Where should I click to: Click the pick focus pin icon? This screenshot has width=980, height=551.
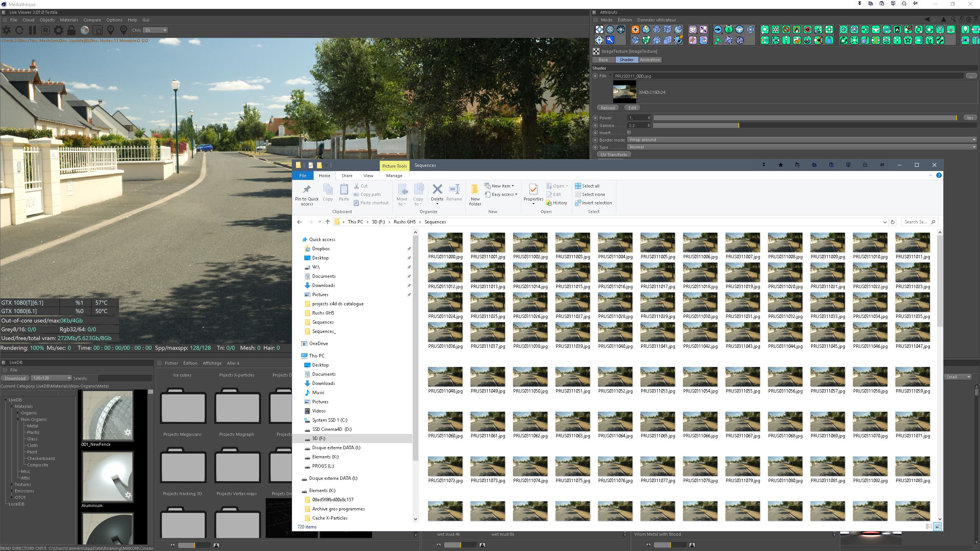click(x=111, y=30)
